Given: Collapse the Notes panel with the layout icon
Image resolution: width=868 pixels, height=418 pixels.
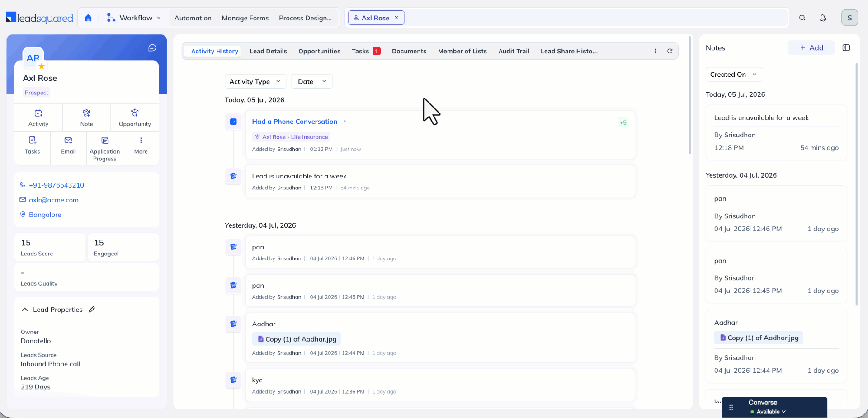Looking at the screenshot, I should [846, 48].
